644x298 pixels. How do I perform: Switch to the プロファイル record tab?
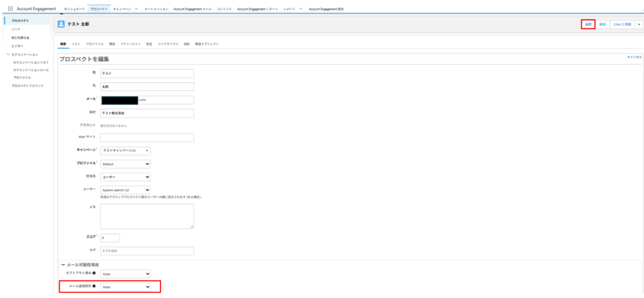click(x=94, y=43)
